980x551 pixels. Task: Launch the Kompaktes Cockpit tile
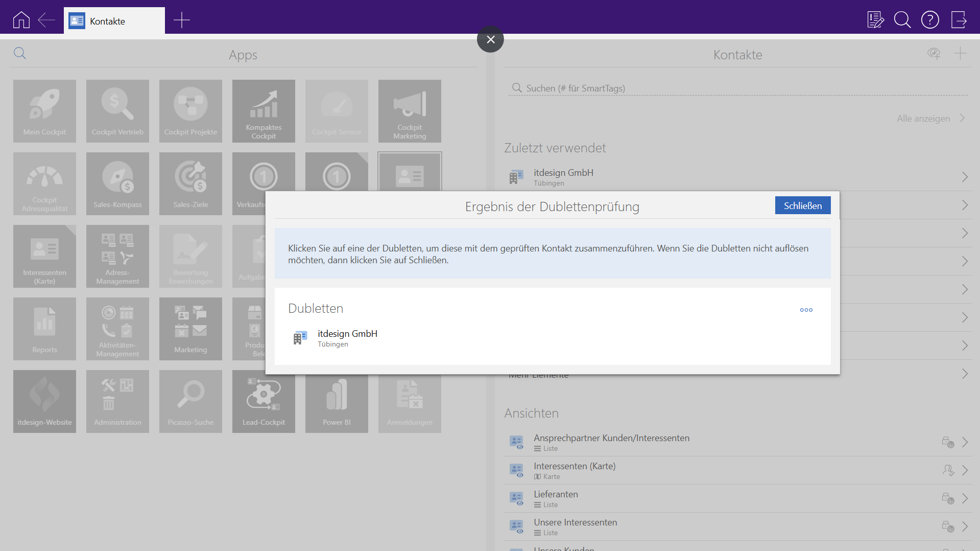[264, 111]
